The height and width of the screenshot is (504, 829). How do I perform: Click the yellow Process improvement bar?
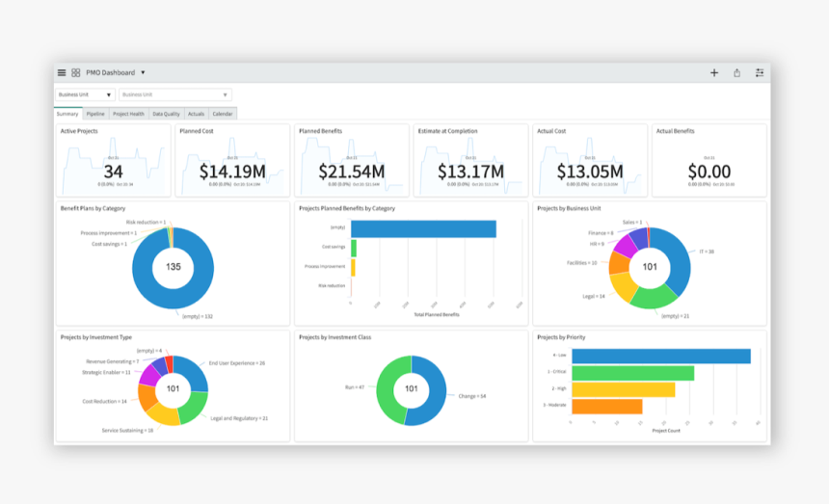(353, 267)
